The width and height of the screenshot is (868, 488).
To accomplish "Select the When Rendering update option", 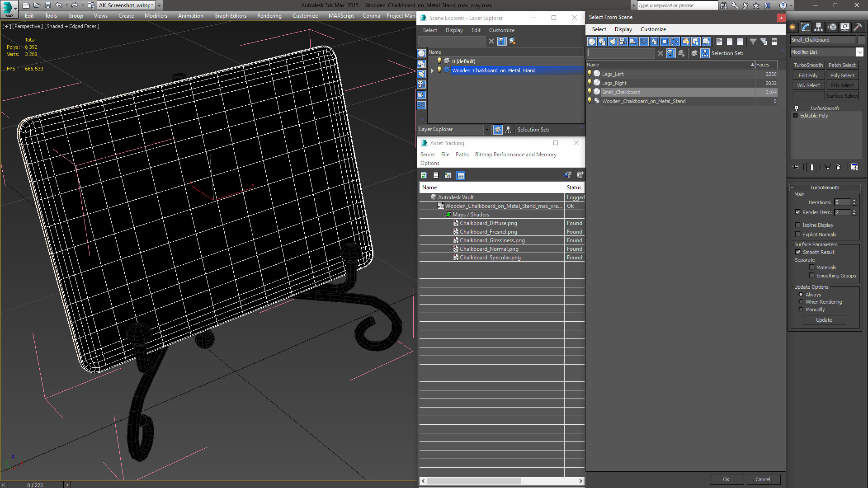I will pos(801,302).
